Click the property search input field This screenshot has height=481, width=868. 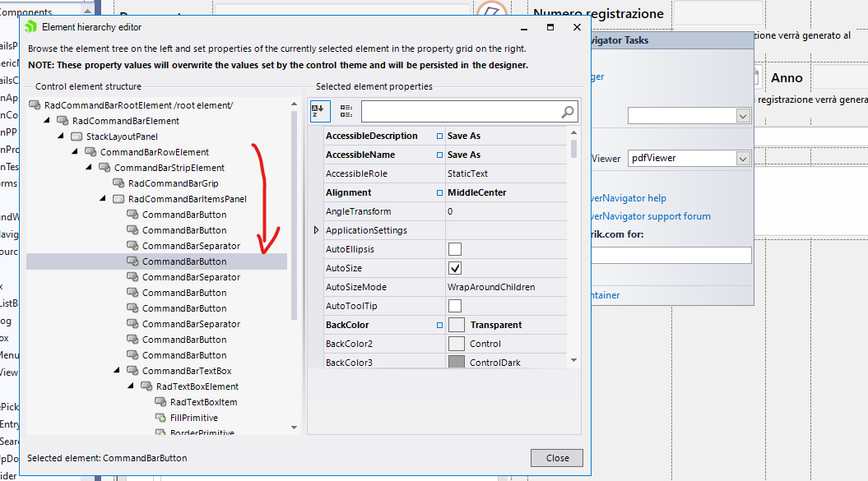pyautogui.click(x=461, y=112)
